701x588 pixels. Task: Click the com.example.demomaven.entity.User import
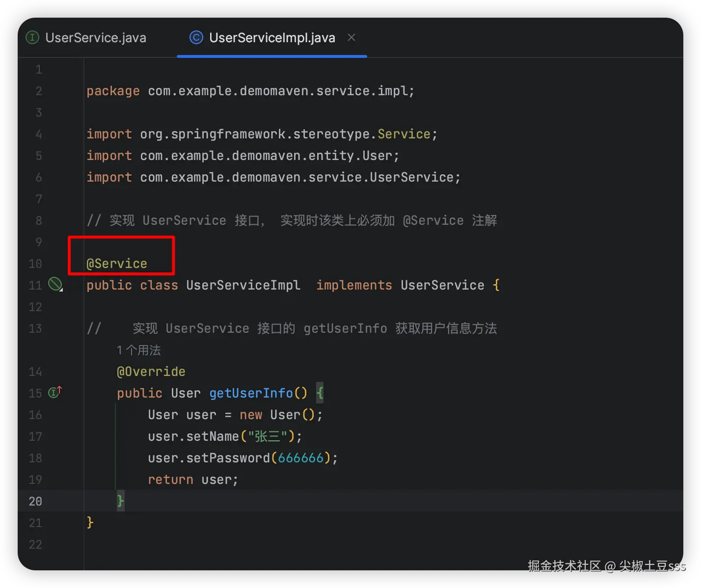(x=269, y=156)
